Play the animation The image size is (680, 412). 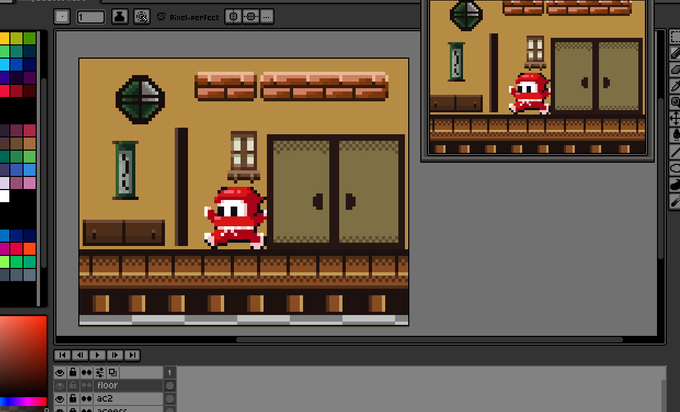97,355
